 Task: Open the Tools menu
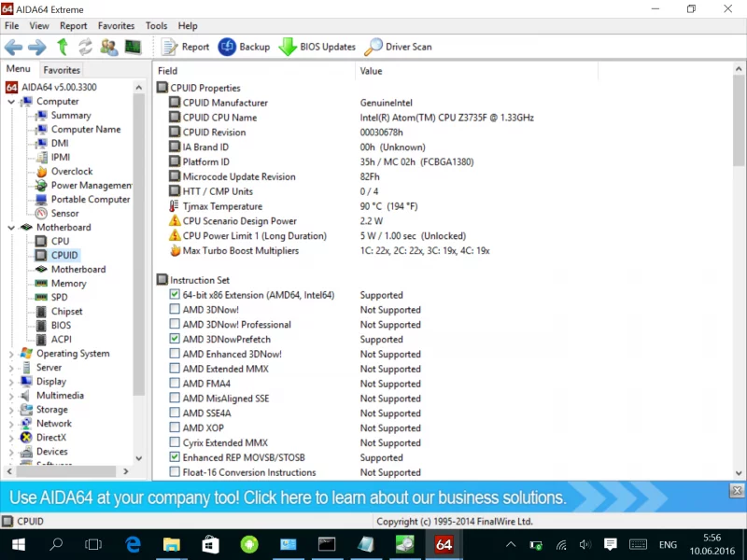click(156, 26)
